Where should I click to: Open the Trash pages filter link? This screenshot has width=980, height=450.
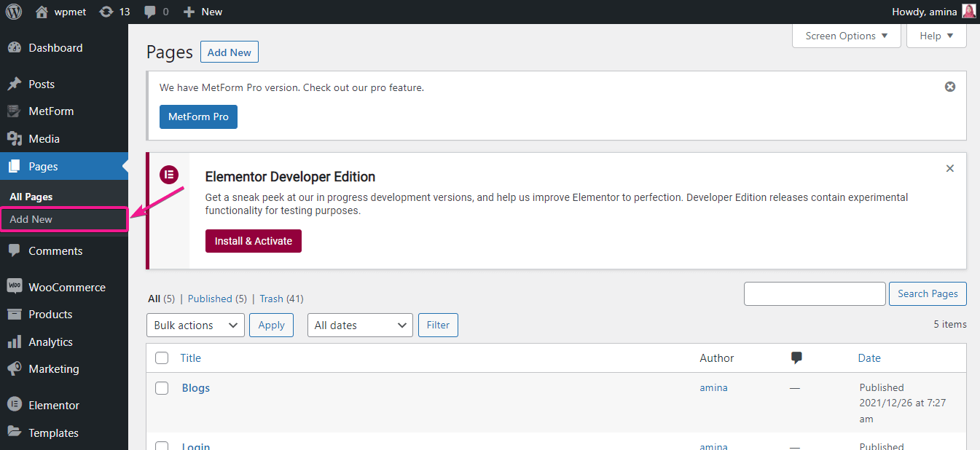click(271, 299)
